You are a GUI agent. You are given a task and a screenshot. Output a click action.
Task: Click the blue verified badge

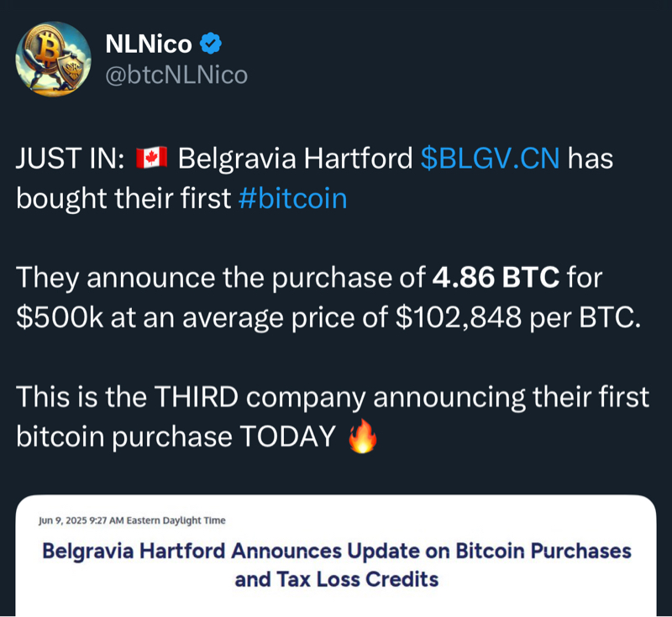pyautogui.click(x=211, y=43)
